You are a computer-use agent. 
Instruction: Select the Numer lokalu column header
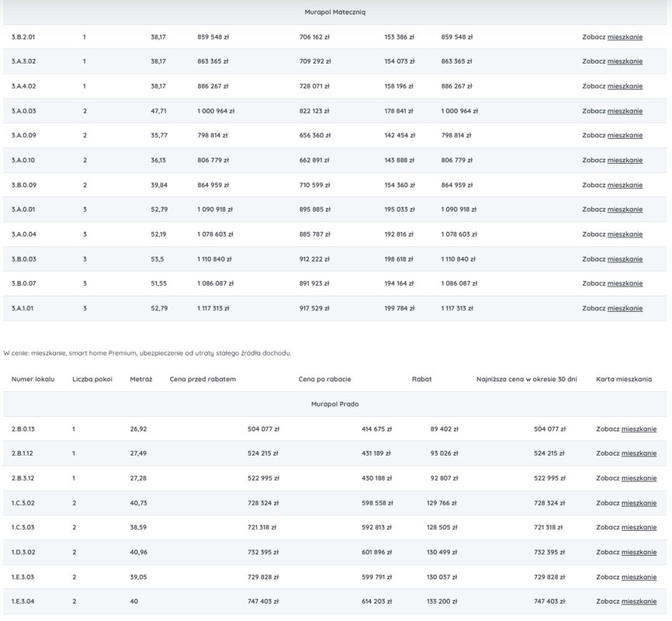click(x=33, y=379)
